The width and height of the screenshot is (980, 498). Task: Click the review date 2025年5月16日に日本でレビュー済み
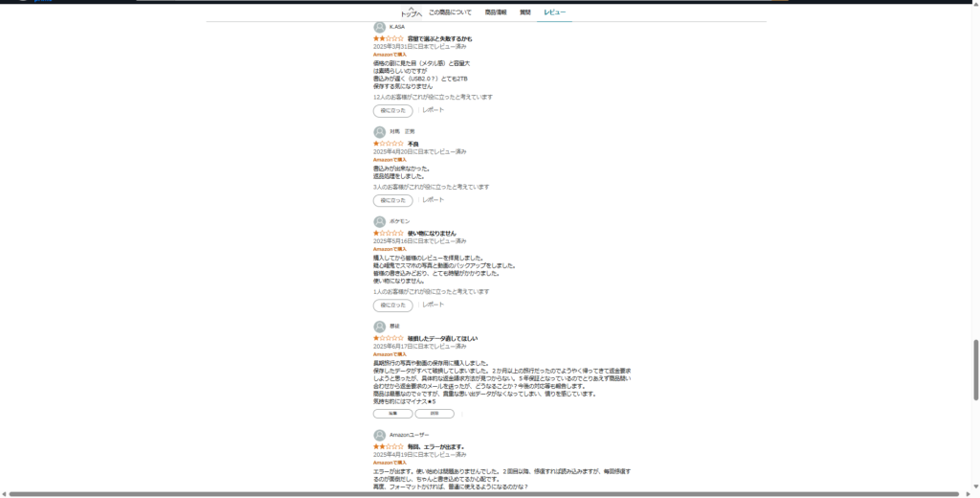(419, 241)
